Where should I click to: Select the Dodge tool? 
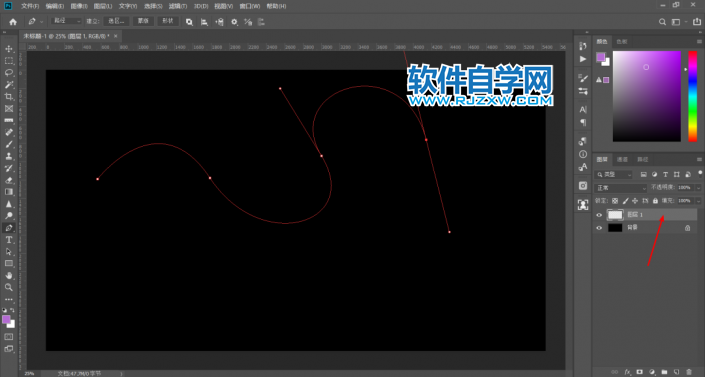9,216
